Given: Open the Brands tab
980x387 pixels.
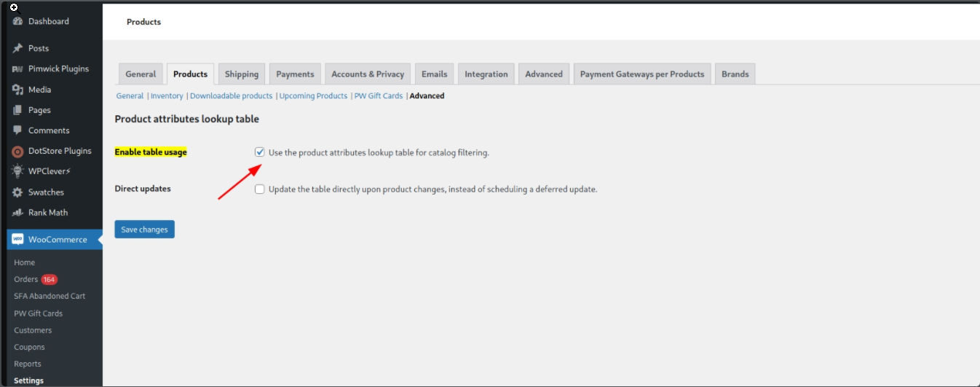Looking at the screenshot, I should [735, 74].
